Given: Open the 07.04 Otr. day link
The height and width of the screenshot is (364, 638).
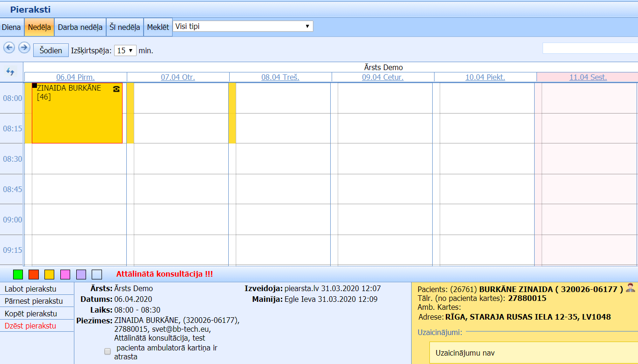Looking at the screenshot, I should (178, 78).
